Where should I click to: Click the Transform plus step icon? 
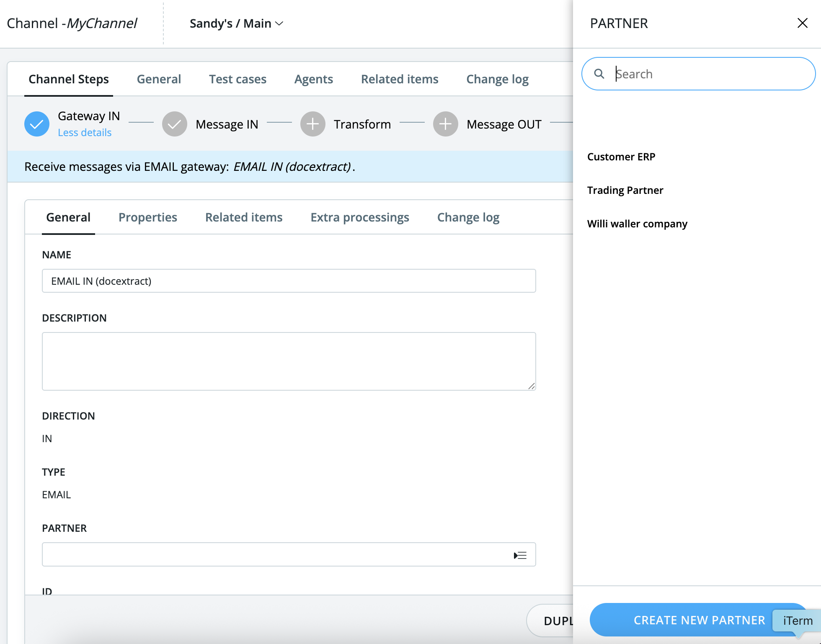(x=312, y=124)
